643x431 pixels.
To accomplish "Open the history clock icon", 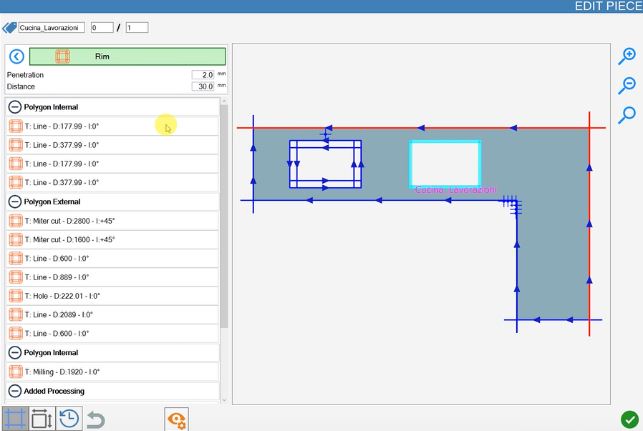I will [69, 419].
